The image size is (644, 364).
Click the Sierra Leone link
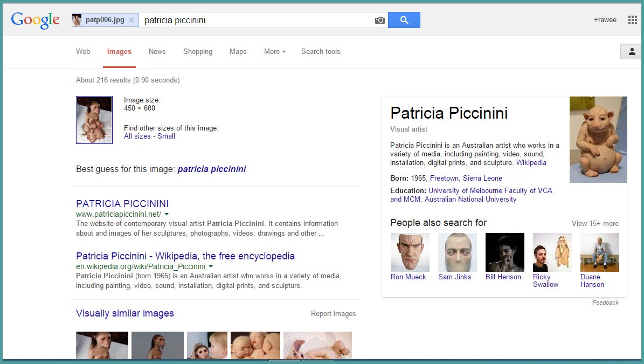(x=482, y=178)
